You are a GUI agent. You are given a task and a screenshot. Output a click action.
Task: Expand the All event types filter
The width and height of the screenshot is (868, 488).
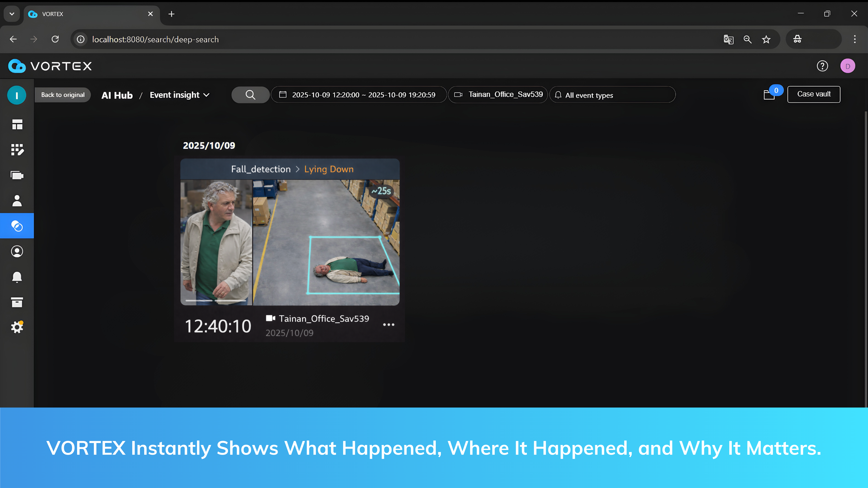pyautogui.click(x=612, y=95)
